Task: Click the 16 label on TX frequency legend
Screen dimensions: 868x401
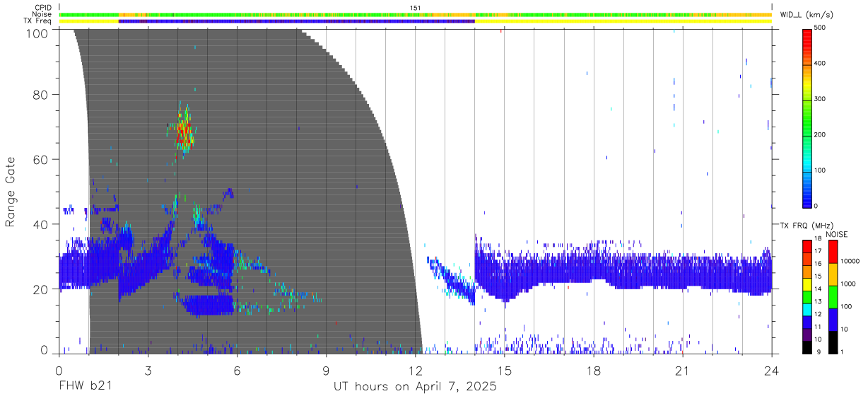Action: tap(818, 263)
